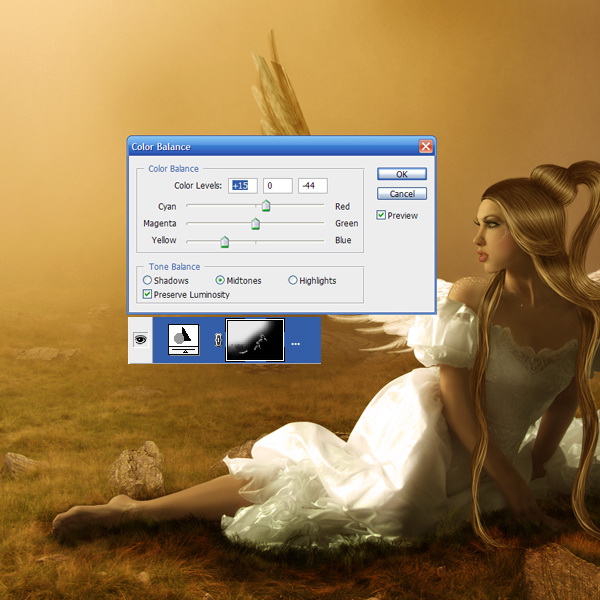Click the Yellow-Blue slider handle
Viewport: 600px width, 600px height.
(x=225, y=241)
